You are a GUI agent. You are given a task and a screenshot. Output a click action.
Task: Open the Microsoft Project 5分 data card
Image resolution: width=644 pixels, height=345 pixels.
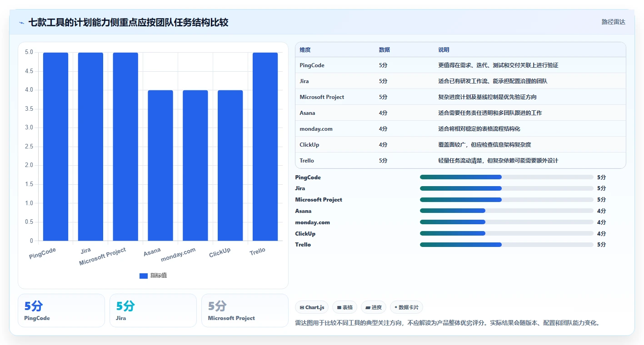point(245,310)
